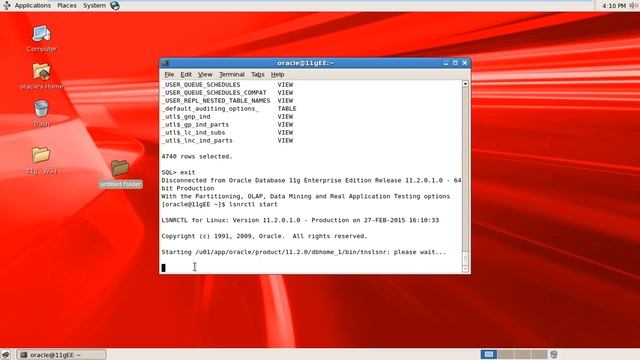The width and height of the screenshot is (640, 360).
Task: Click the '_utl$_lc_ind_subs' row
Action: 227,132
